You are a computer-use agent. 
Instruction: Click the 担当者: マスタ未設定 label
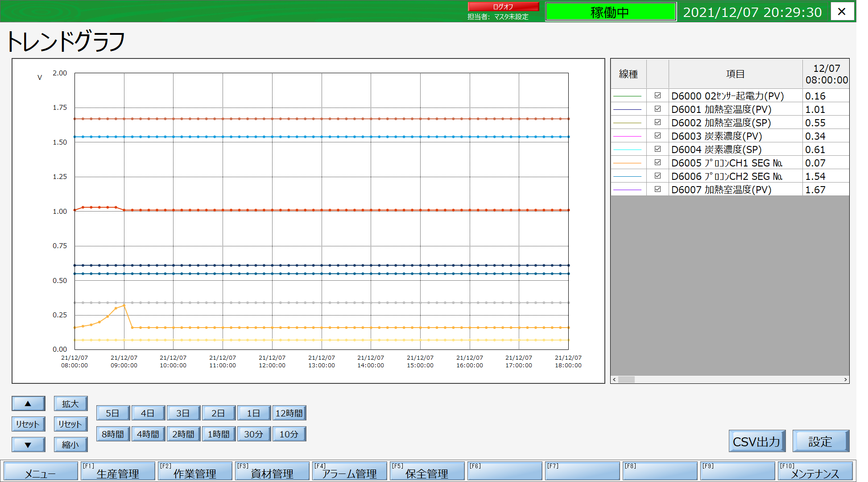coord(498,17)
